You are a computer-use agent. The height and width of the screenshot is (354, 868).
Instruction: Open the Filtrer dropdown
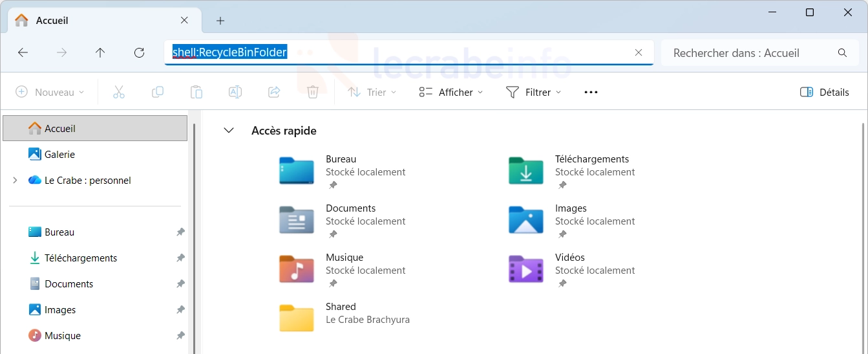pos(533,93)
